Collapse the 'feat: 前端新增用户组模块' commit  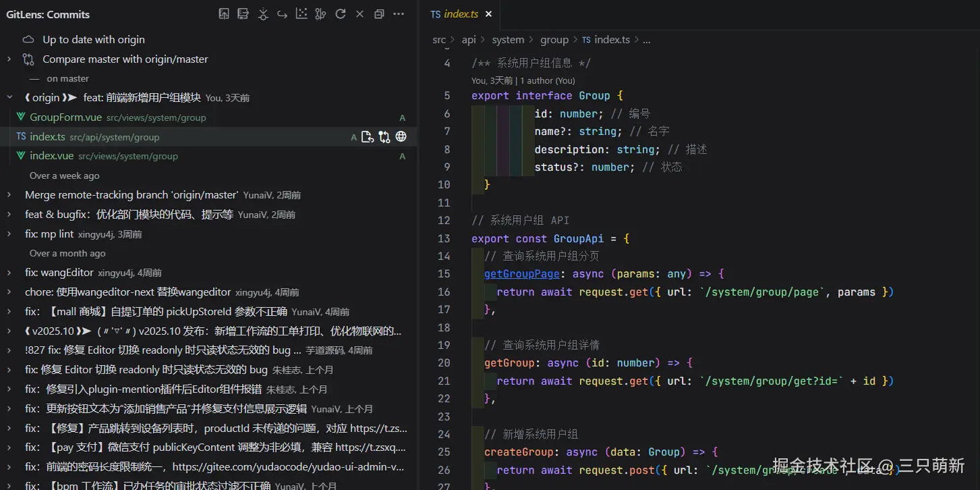click(9, 98)
